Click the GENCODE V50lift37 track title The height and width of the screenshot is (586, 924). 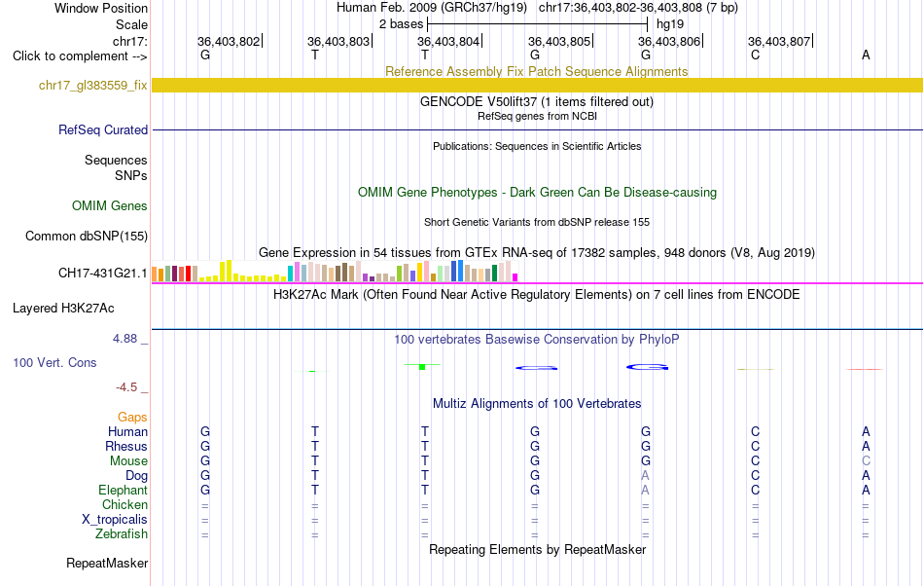[537, 101]
